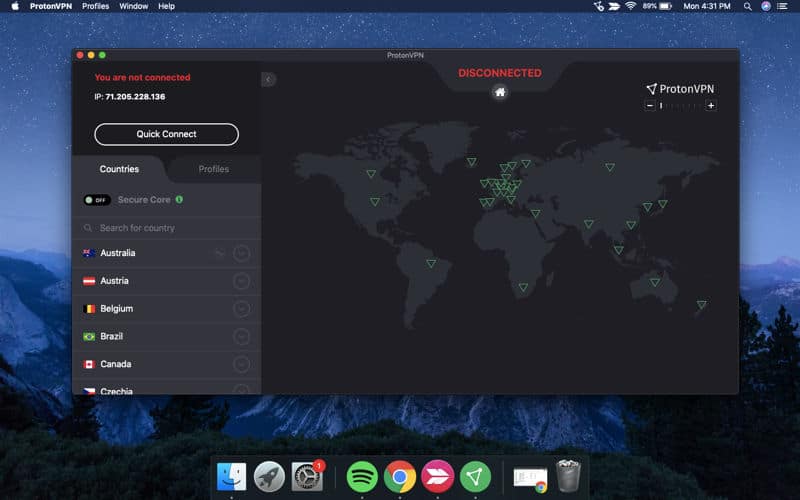Viewport: 800px width, 500px height.
Task: Click the Singapore server marker
Action: point(618,249)
